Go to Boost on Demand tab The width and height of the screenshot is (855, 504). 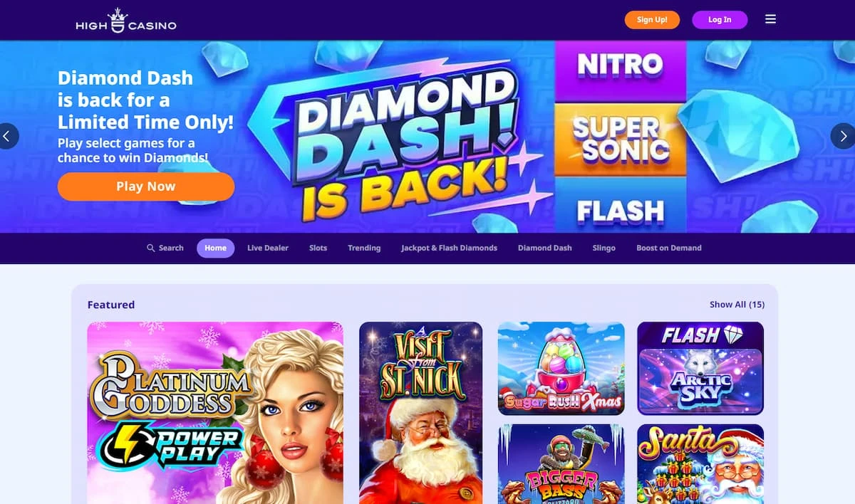pos(669,248)
